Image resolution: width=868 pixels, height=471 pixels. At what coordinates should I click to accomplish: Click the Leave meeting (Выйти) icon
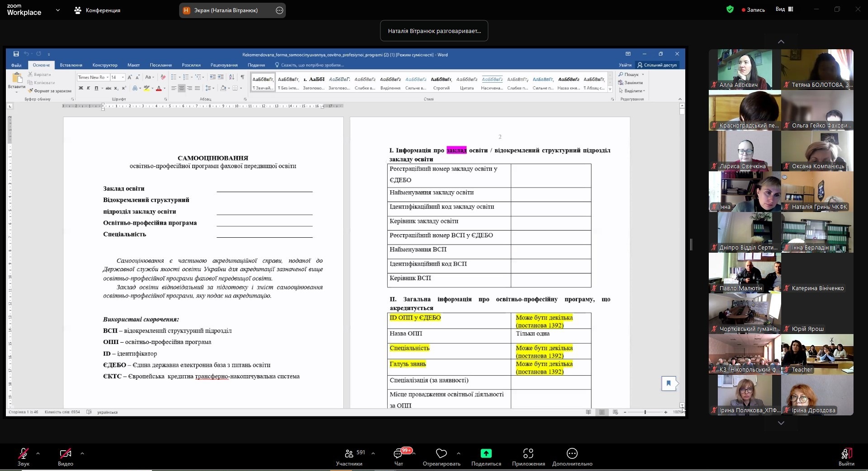[846, 454]
